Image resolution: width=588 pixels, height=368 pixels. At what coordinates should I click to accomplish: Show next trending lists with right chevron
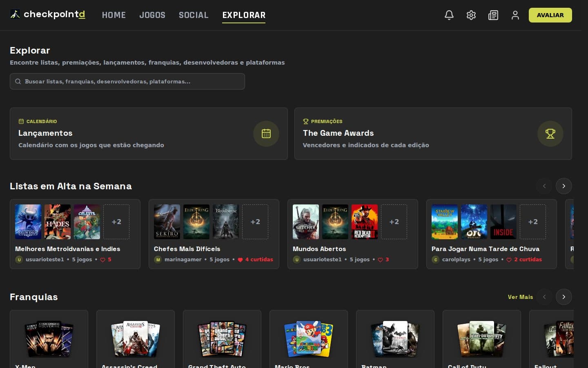coord(564,186)
